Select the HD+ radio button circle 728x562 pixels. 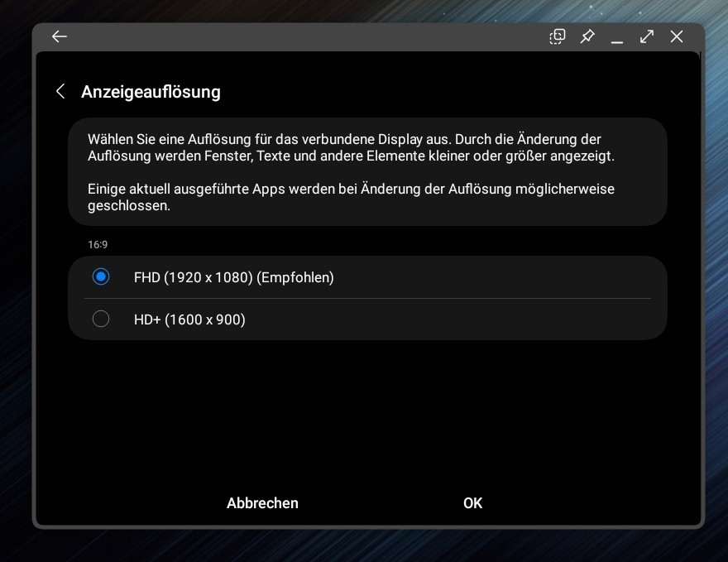101,319
